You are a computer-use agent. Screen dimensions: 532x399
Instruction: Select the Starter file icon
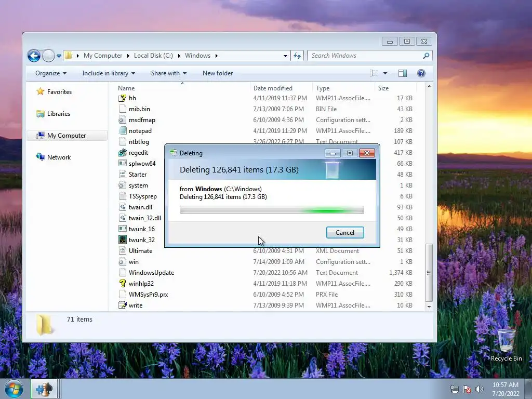[x=122, y=175]
